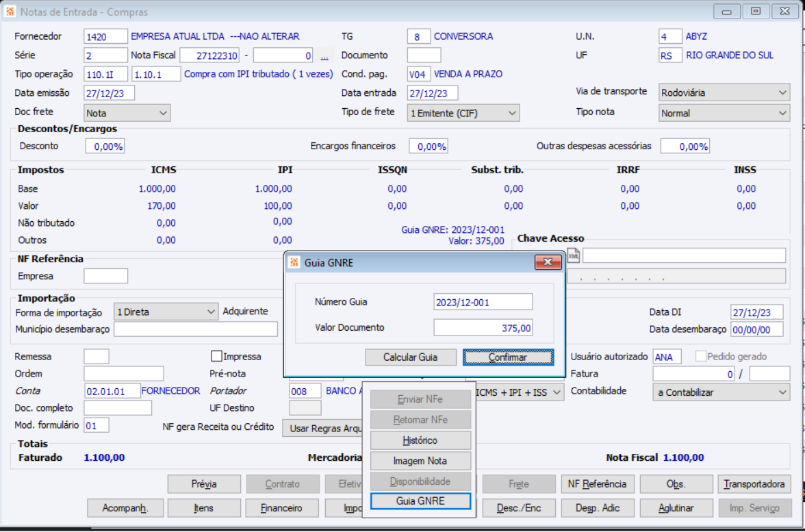Click Outras despesas acessórias field
Image resolution: width=805 pixels, height=532 pixels.
685,147
